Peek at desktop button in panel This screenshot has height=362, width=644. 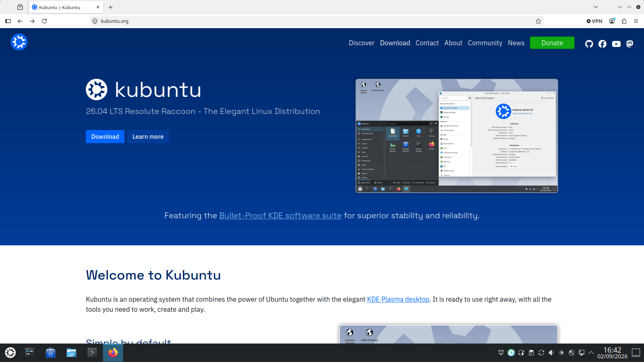(636, 353)
